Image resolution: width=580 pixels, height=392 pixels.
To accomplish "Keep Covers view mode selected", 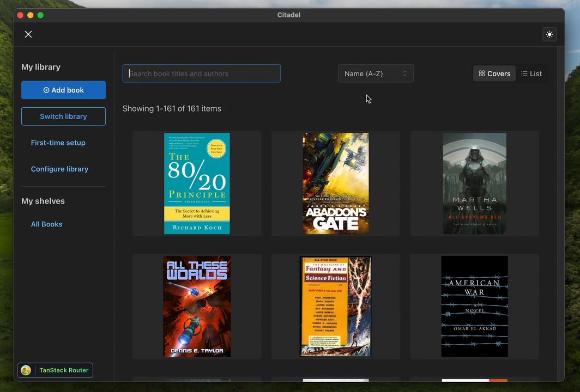I will [x=494, y=73].
